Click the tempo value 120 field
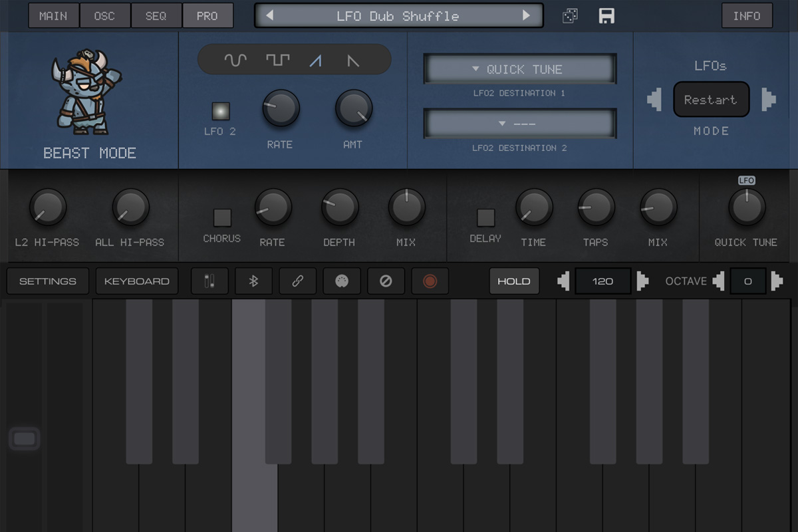The width and height of the screenshot is (798, 532). [x=603, y=281]
